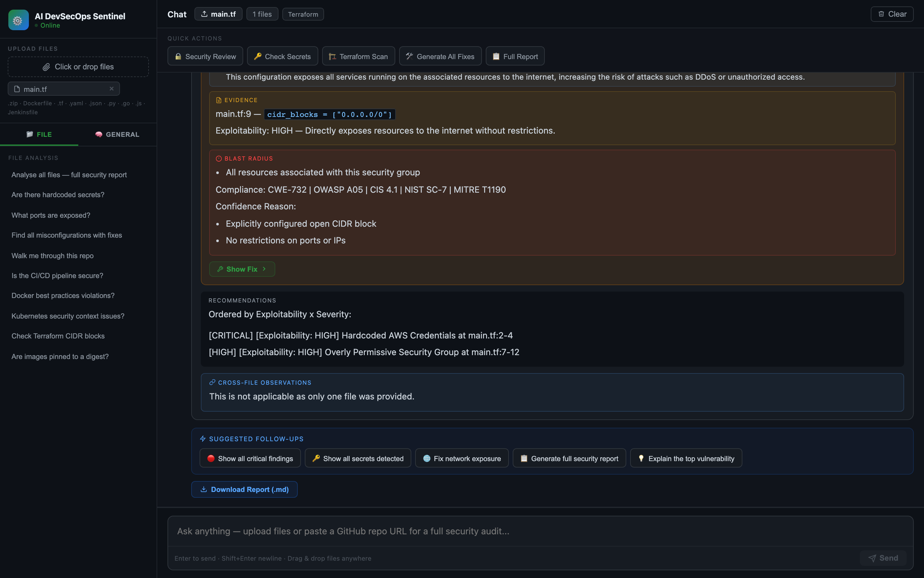This screenshot has width=924, height=578.
Task: Click the folder icon on FILE tab
Action: click(30, 134)
